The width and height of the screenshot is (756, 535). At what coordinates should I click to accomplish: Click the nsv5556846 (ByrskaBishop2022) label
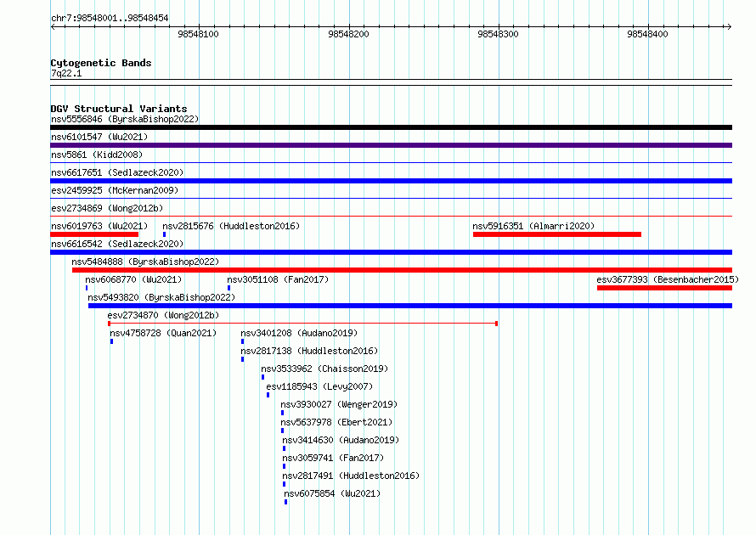click(125, 119)
